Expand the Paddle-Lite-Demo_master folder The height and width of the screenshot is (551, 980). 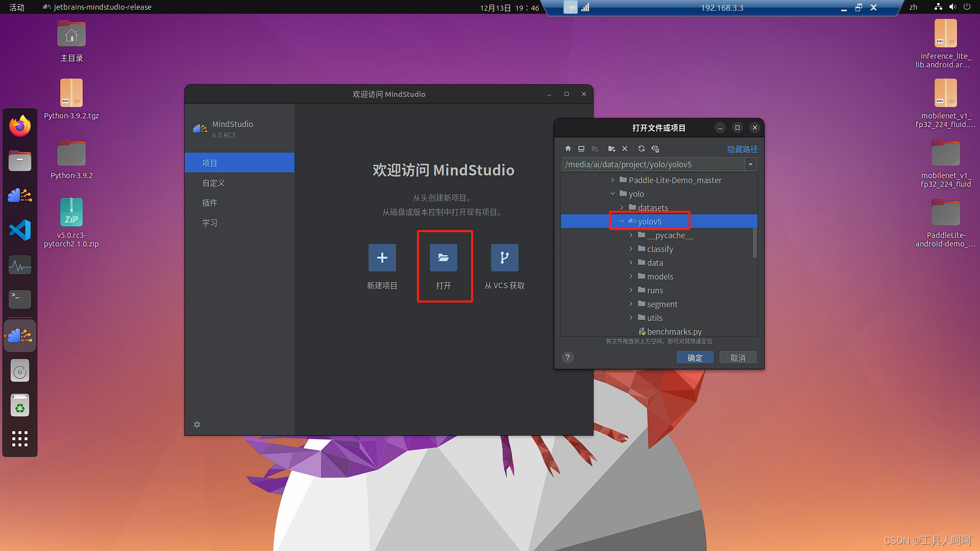click(612, 180)
